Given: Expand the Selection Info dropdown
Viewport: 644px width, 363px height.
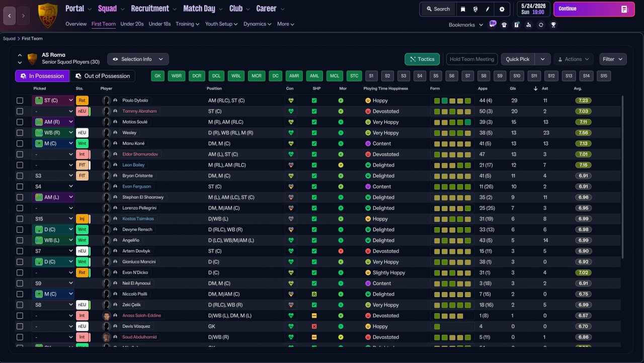Looking at the screenshot, I should pos(138,59).
